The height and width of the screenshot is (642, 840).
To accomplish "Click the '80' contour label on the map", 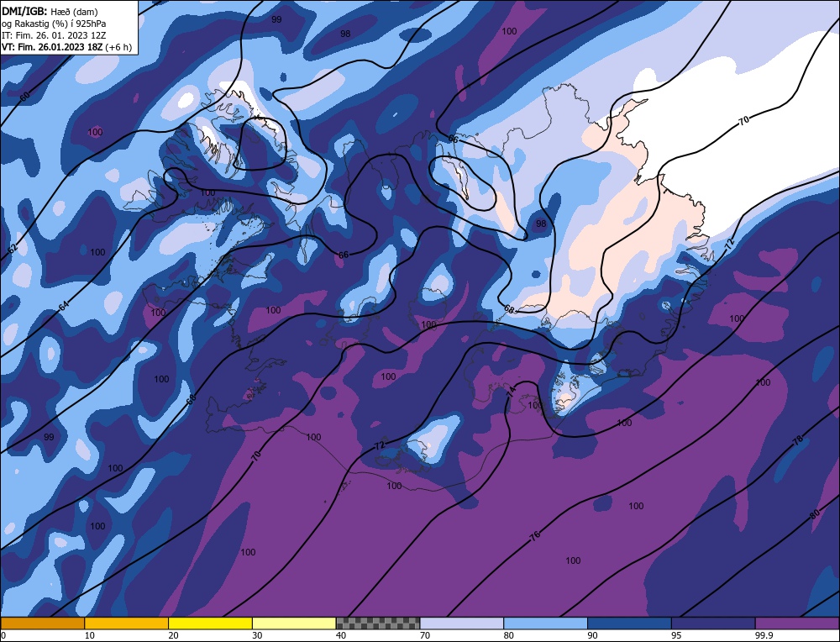I will coord(814,514).
